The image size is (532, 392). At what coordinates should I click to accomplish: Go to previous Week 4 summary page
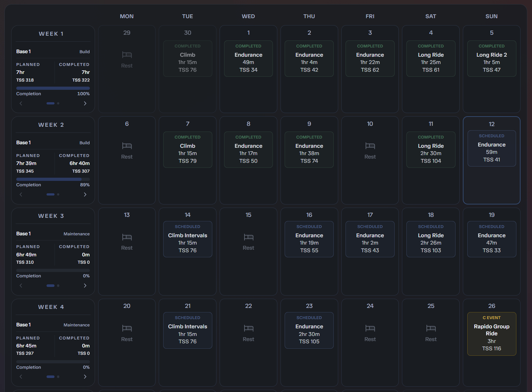[21, 377]
